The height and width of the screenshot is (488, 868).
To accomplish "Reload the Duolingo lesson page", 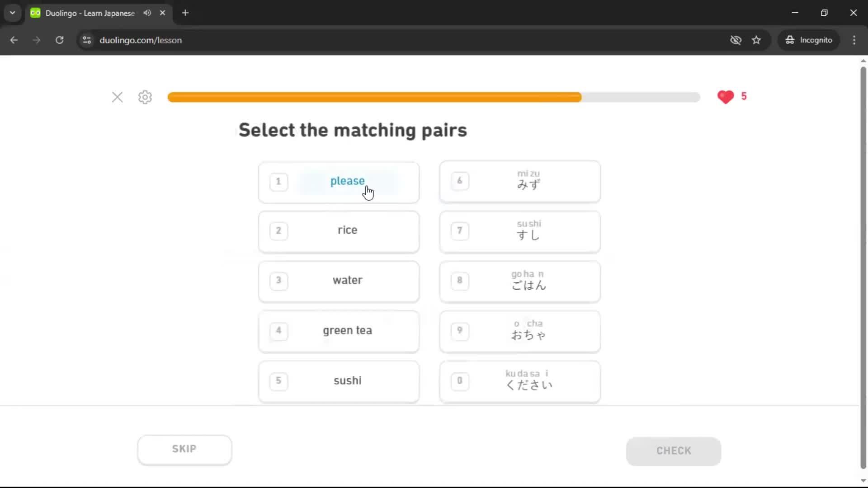I will [59, 40].
